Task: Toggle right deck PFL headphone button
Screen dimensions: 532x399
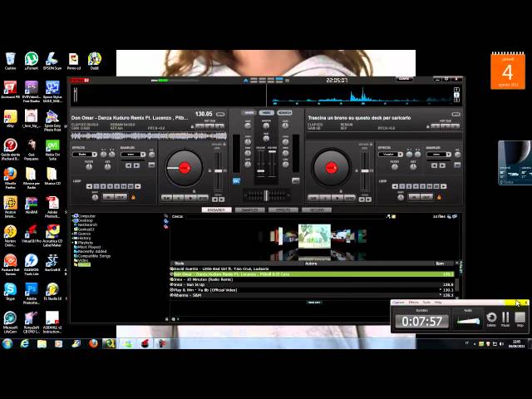Action: coord(296,181)
